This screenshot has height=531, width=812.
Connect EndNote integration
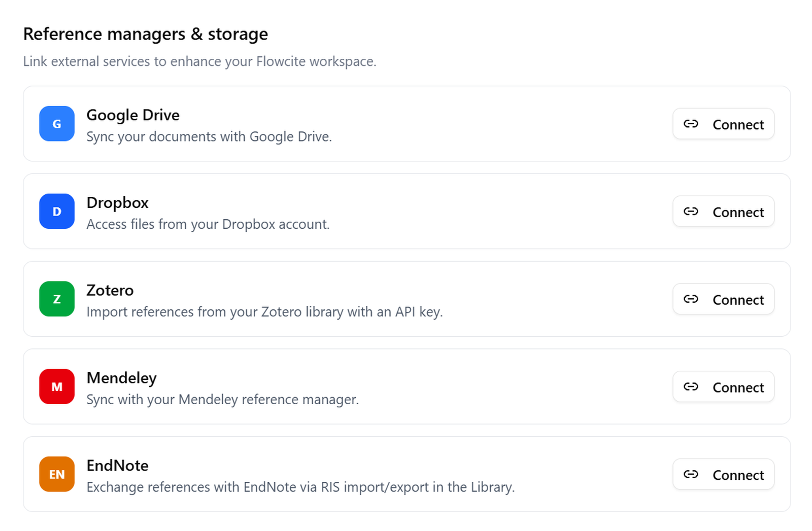click(x=723, y=474)
